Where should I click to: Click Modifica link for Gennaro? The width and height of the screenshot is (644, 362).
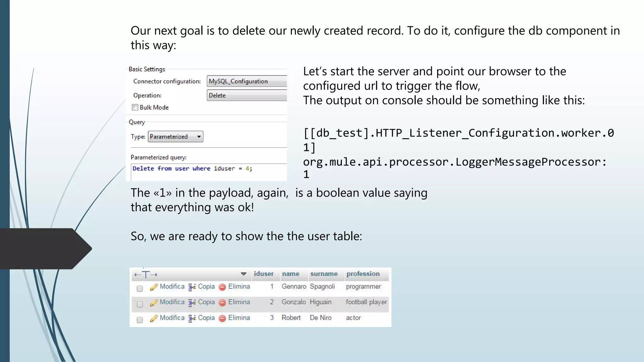click(x=172, y=287)
